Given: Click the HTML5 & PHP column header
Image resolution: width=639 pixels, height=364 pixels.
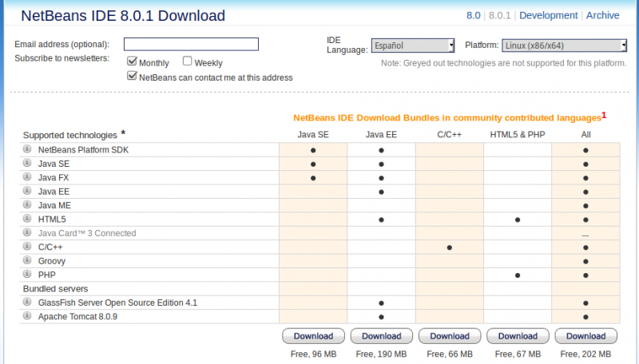Looking at the screenshot, I should click(517, 135).
